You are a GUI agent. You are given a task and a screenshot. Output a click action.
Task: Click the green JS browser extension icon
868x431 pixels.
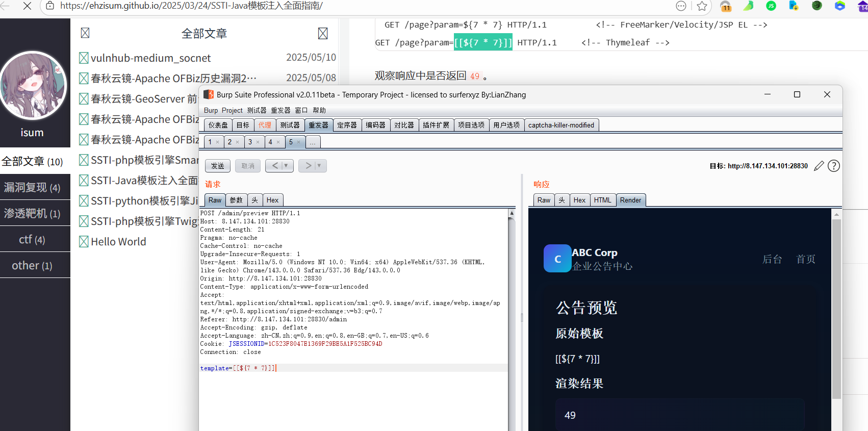(x=771, y=6)
